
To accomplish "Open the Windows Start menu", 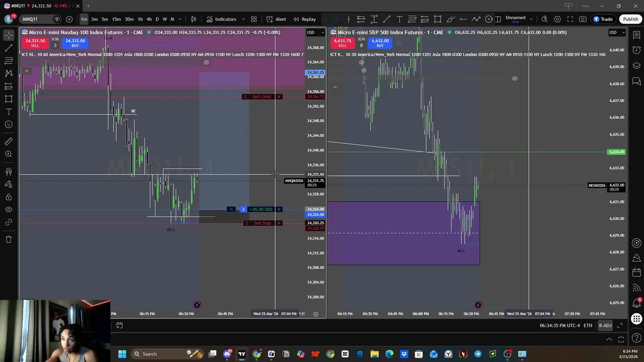I will coord(122,354).
